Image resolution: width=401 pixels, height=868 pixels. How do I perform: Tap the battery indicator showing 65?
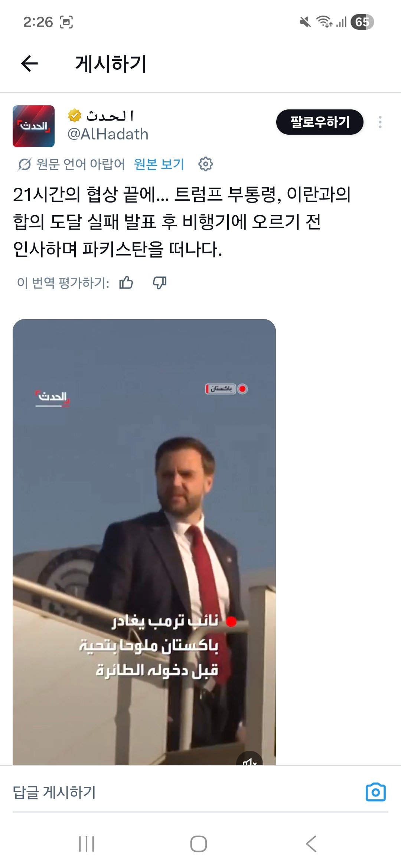pos(362,22)
